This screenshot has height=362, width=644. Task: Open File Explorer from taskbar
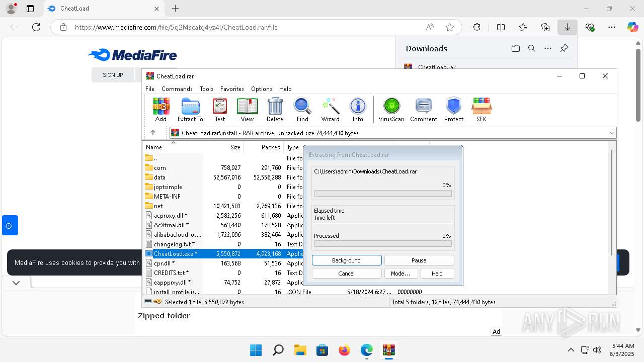(x=300, y=350)
